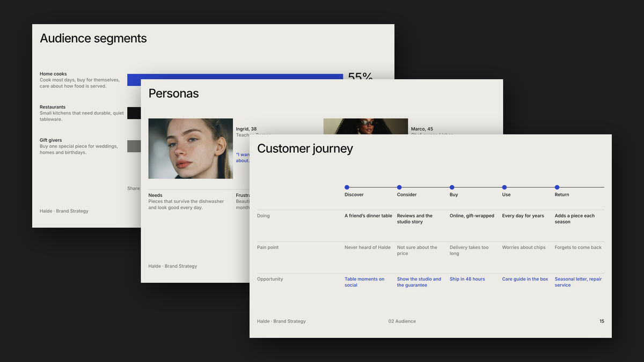Image resolution: width=644 pixels, height=362 pixels.
Task: Click the "Opportunity" row label
Action: [x=270, y=279]
